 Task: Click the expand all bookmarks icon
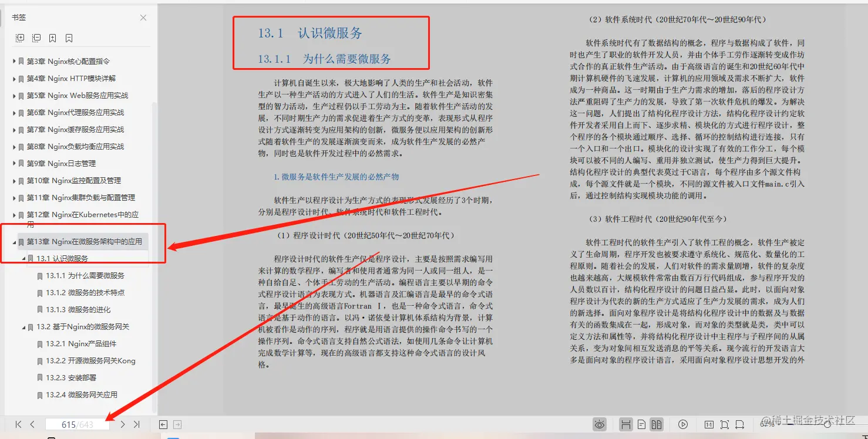pyautogui.click(x=20, y=38)
